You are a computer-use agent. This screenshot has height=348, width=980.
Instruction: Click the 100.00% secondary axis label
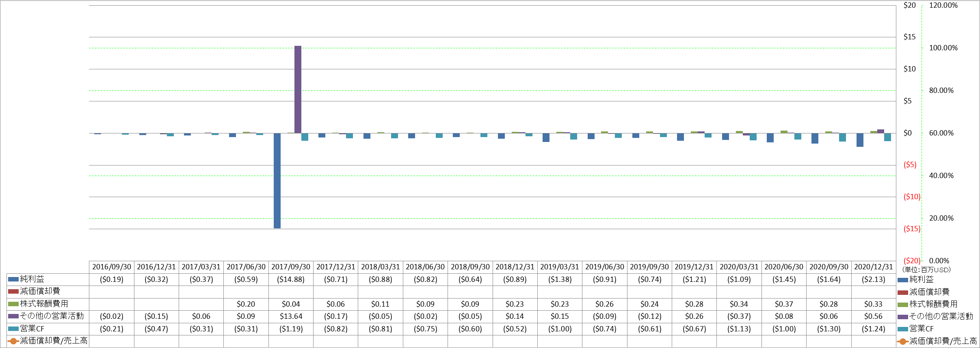(x=943, y=48)
